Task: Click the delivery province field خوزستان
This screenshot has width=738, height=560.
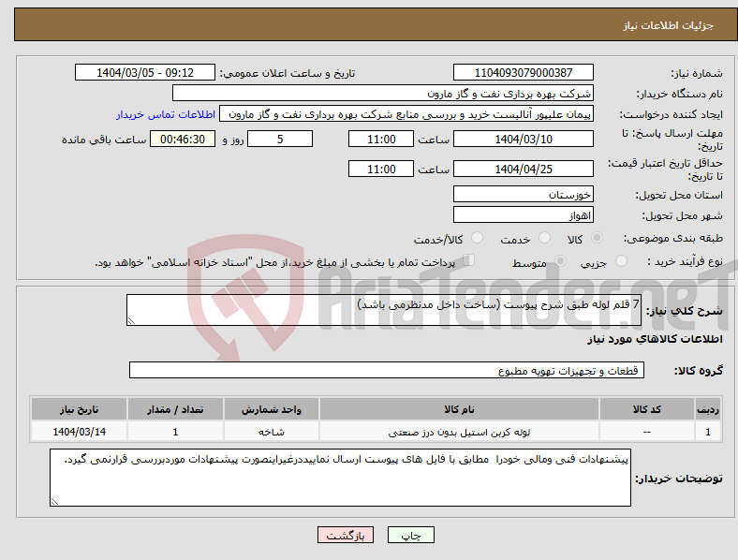Action: [x=523, y=195]
